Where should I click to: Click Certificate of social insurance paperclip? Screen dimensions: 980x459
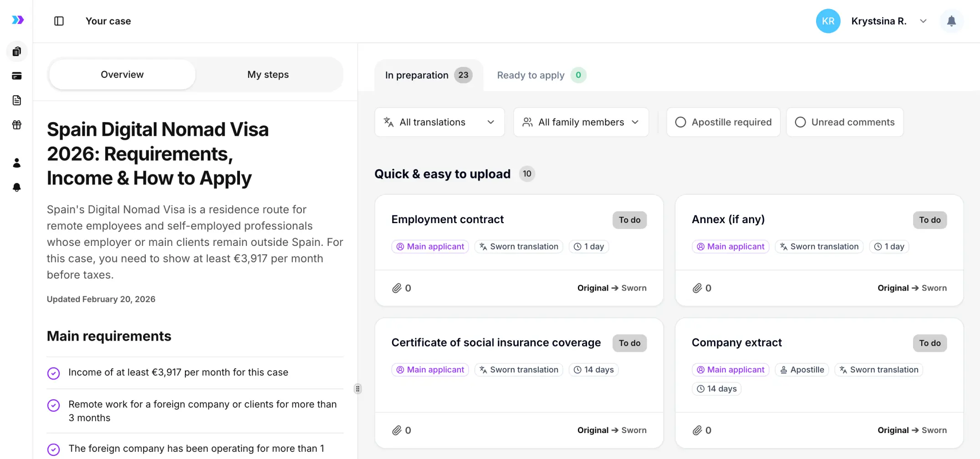click(x=397, y=430)
